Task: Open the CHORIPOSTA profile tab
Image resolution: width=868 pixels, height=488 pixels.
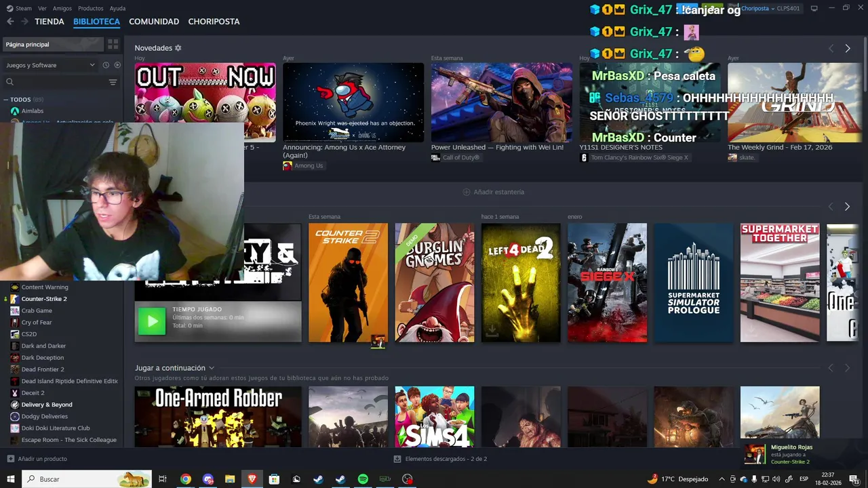Action: click(214, 22)
